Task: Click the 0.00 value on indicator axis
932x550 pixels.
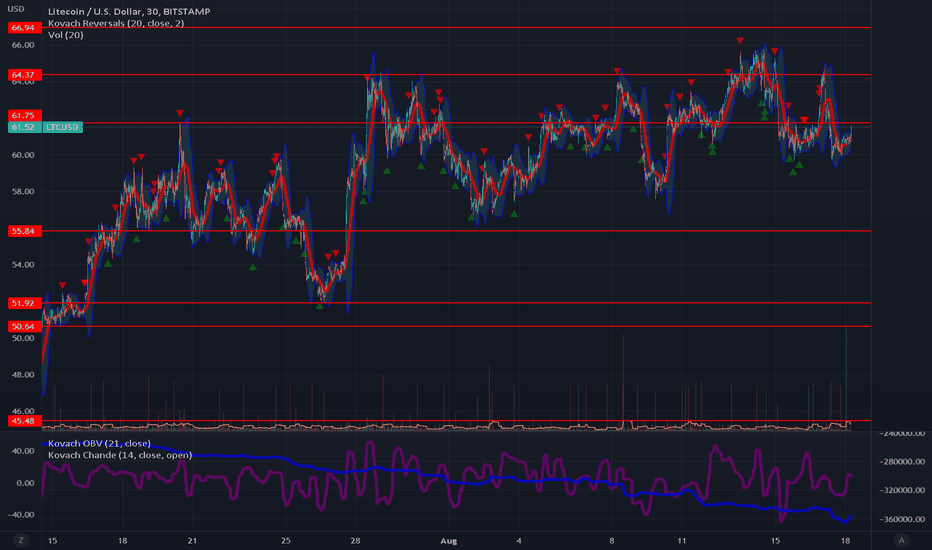Action: [26, 483]
